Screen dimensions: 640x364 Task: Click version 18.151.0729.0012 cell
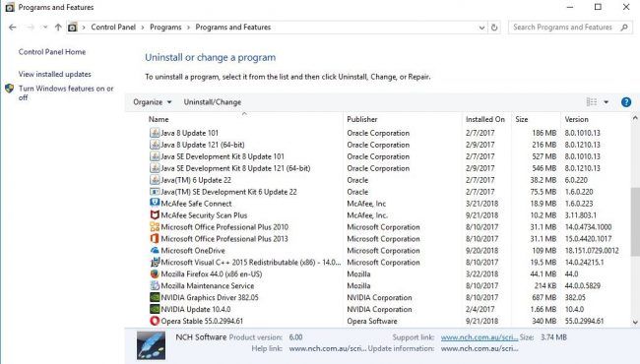[x=592, y=251]
